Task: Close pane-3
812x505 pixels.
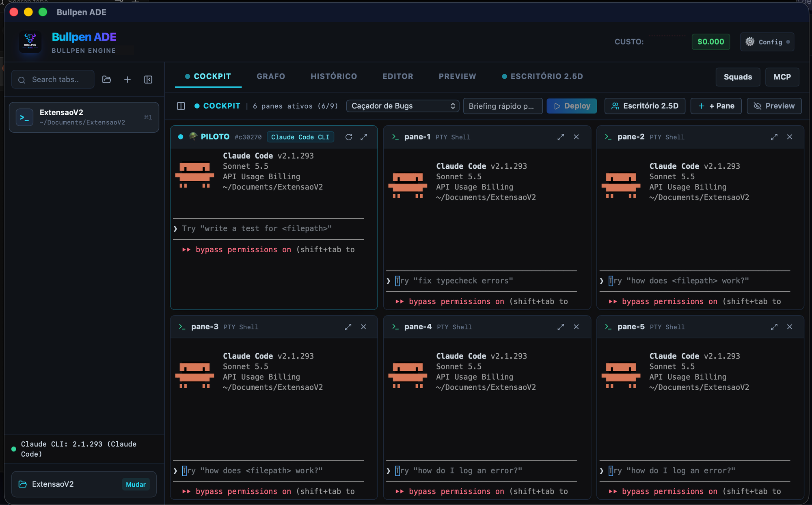Action: point(363,327)
